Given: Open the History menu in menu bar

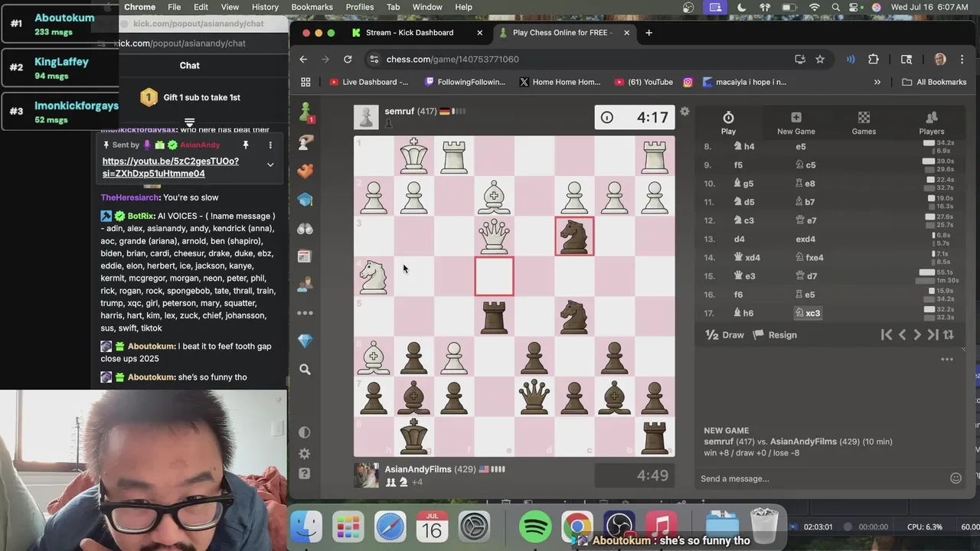Looking at the screenshot, I should pyautogui.click(x=265, y=7).
